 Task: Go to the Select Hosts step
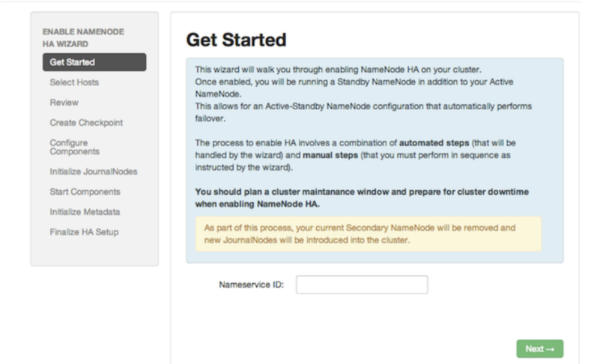pos(74,82)
